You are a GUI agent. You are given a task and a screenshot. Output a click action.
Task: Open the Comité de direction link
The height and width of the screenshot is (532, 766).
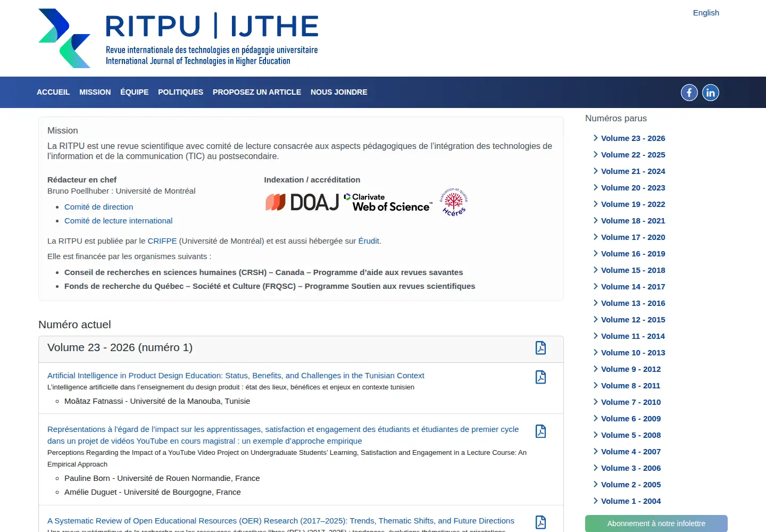point(99,207)
